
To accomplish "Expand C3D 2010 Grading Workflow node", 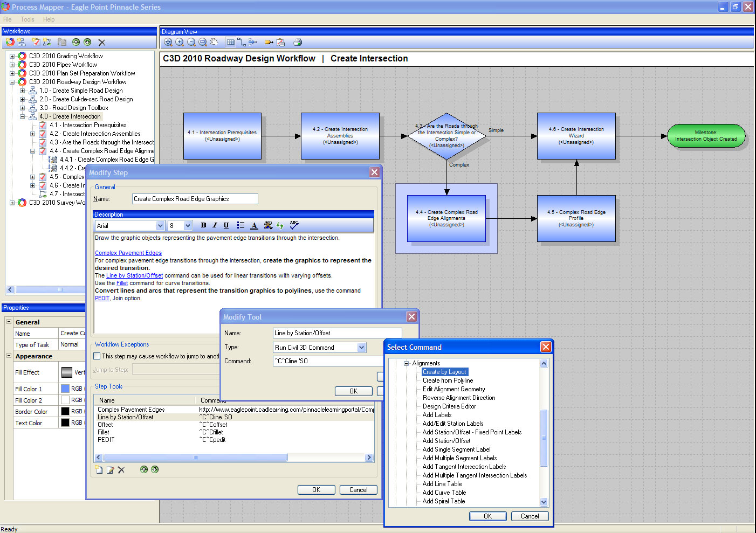I will 12,56.
